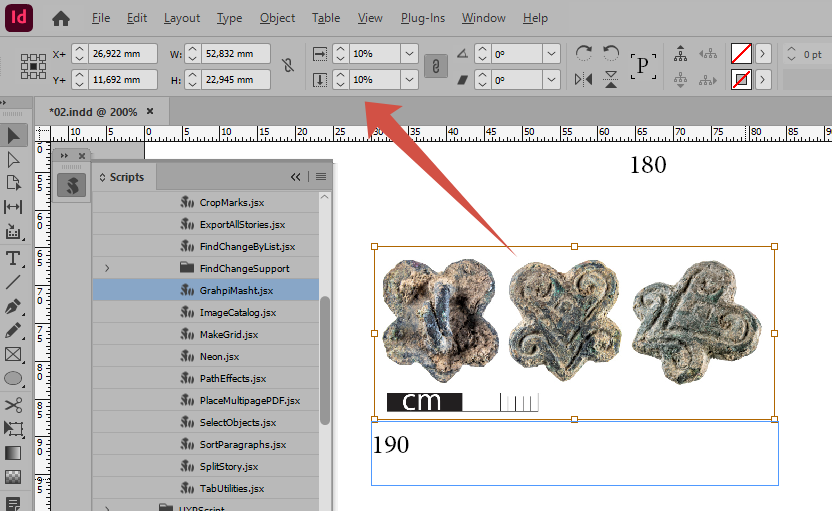Select the Pencil tool
832x511 pixels.
pyautogui.click(x=13, y=331)
